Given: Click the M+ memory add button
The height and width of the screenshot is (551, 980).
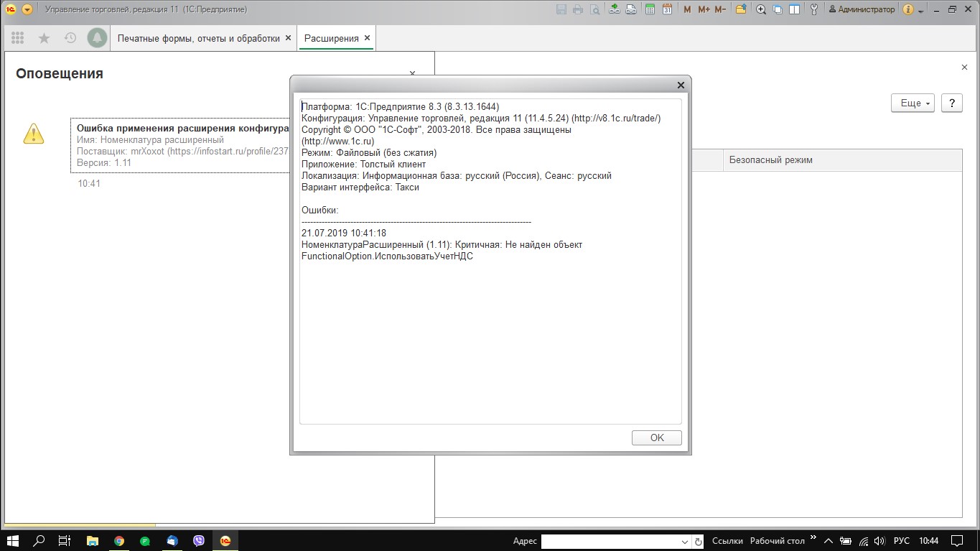Looking at the screenshot, I should [x=704, y=10].
